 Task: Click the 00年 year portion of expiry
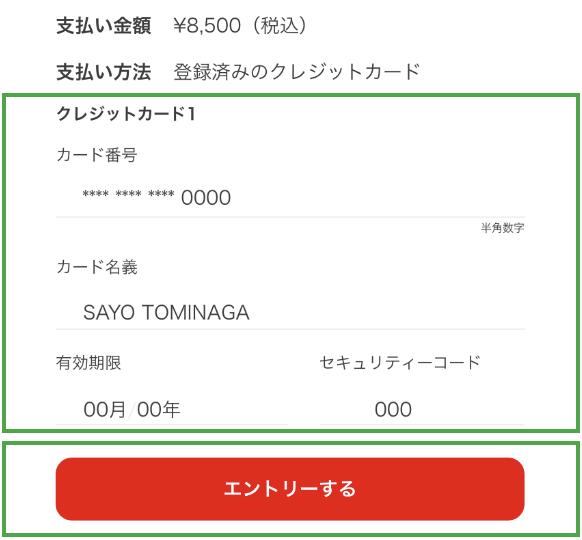pyautogui.click(x=158, y=410)
